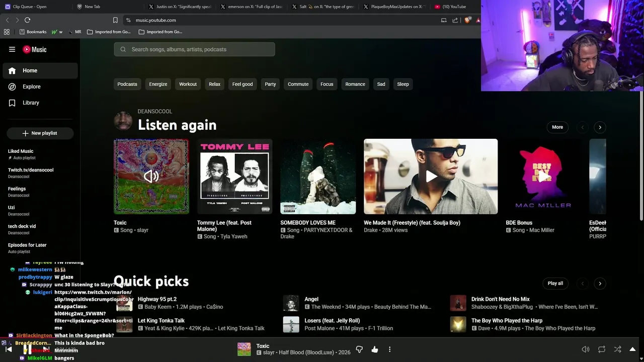Image resolution: width=644 pixels, height=362 pixels.
Task: Go to Home in sidebar
Action: tap(40, 70)
